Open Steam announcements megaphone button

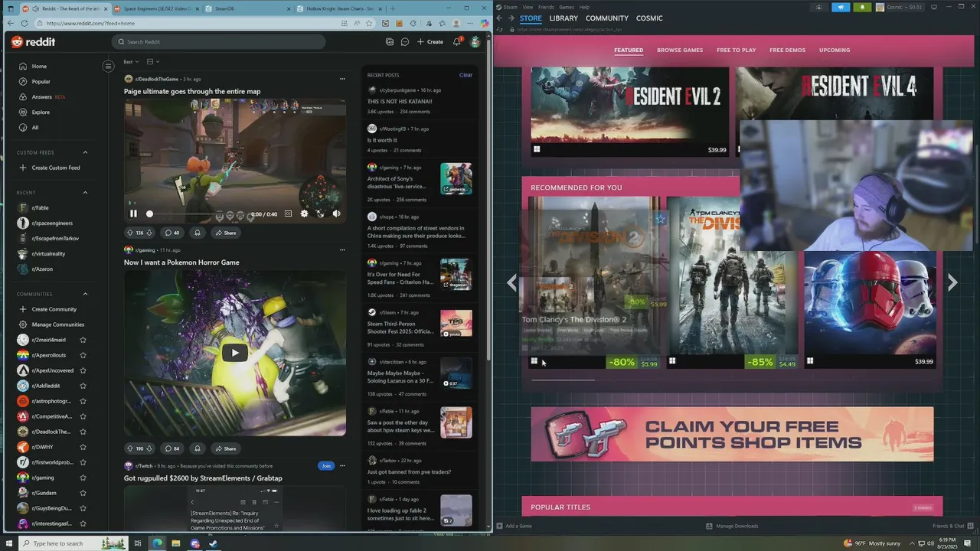coord(841,7)
